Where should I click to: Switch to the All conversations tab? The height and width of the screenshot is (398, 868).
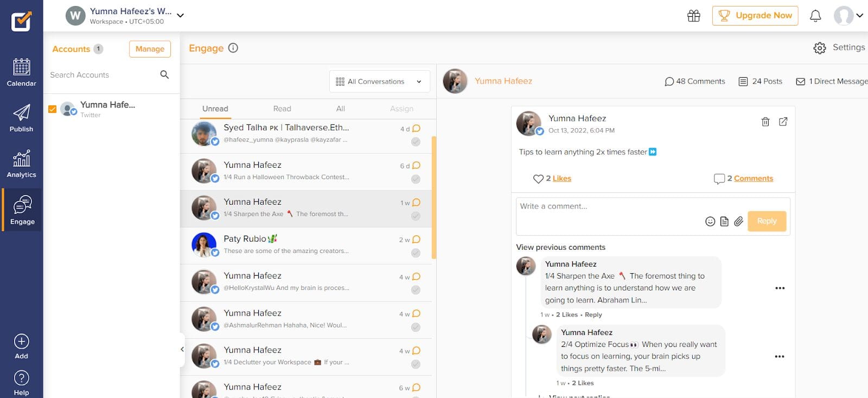click(x=340, y=109)
